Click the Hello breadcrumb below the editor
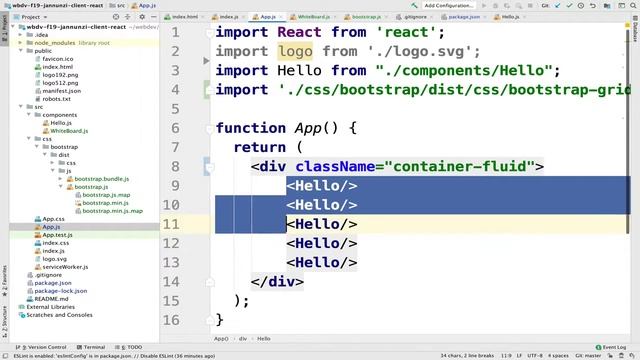 click(264, 339)
